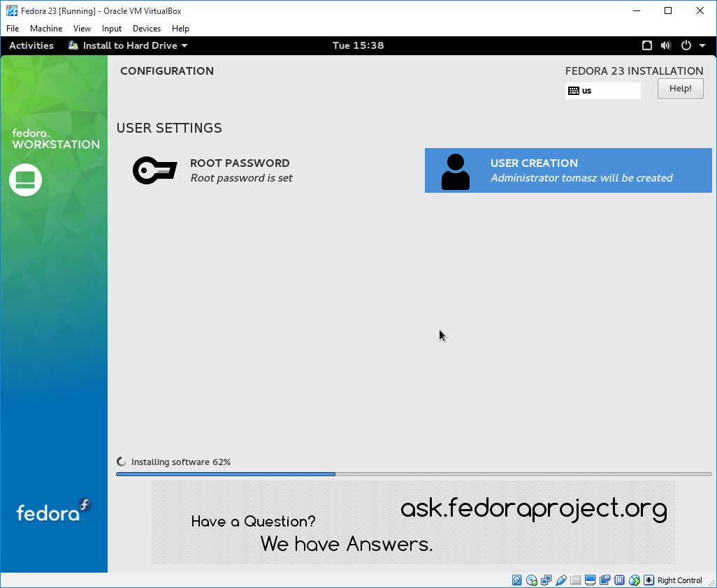Image resolution: width=717 pixels, height=588 pixels.
Task: Click the VirtualBox window title icon
Action: tap(11, 10)
